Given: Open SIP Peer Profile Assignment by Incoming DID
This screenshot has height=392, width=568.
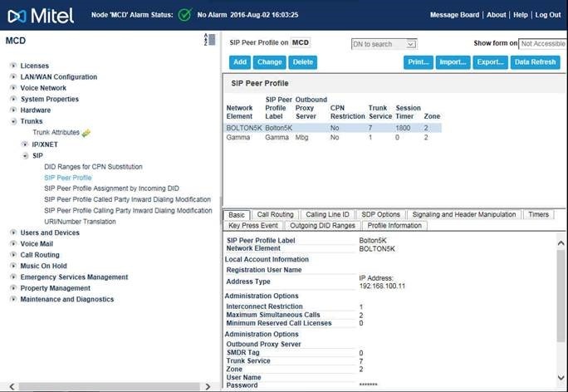Looking at the screenshot, I should click(111, 189).
